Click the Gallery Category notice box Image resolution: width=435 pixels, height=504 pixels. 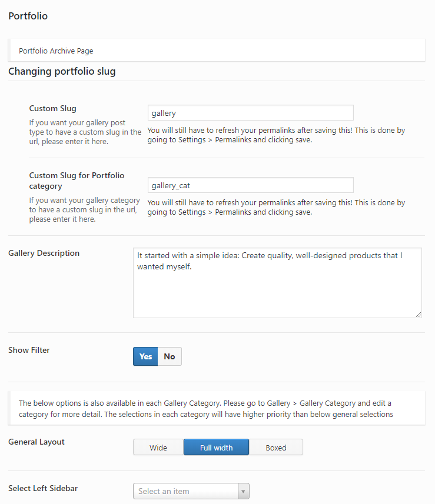pos(217,408)
